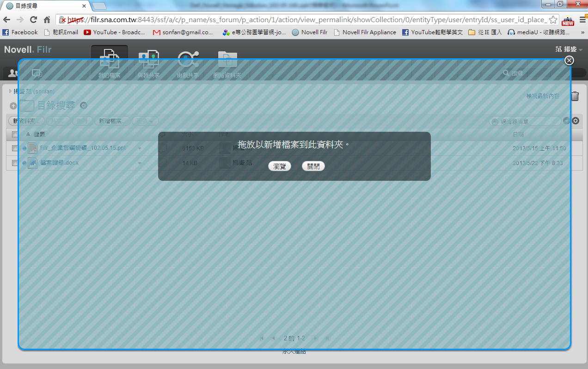Open the Novell Filr Appliance bookmark
Image resolution: width=588 pixels, height=369 pixels.
tap(365, 32)
